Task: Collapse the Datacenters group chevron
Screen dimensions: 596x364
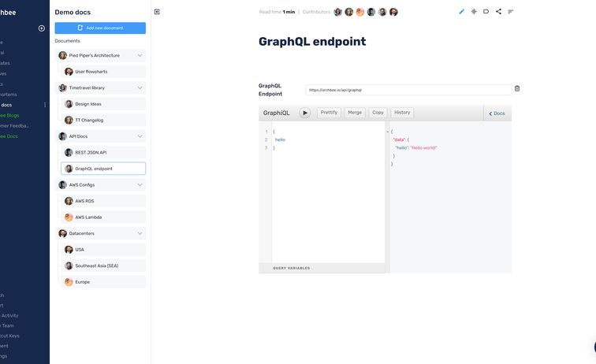Action: click(x=140, y=233)
